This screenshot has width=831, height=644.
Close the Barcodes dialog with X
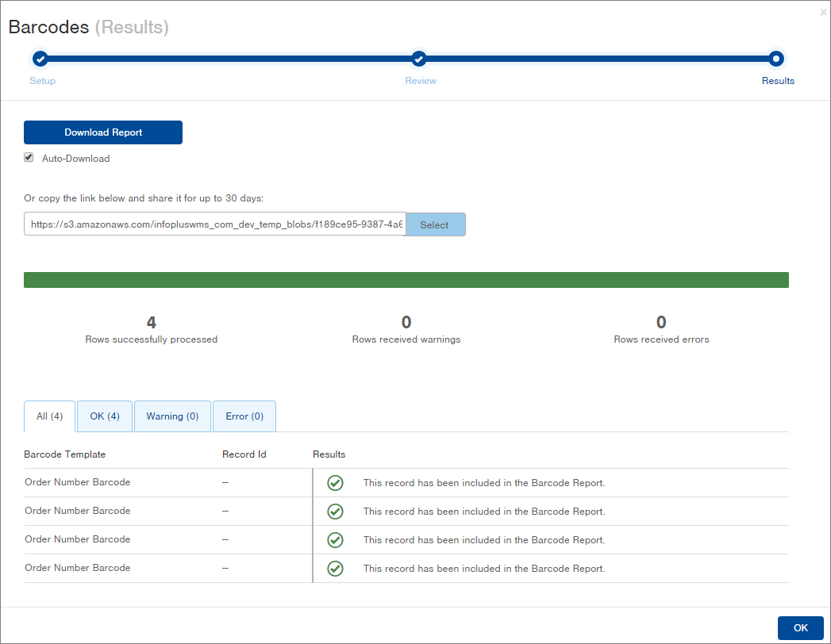click(x=822, y=13)
